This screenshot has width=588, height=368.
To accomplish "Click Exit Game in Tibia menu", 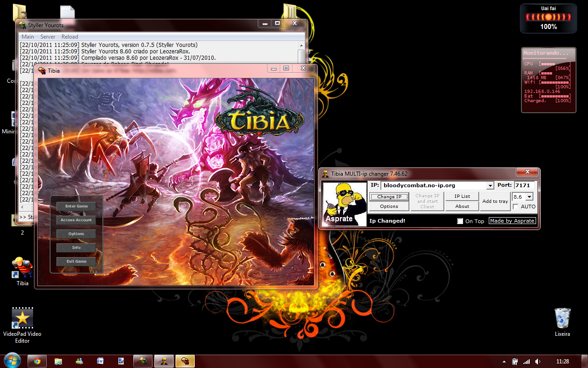I will point(76,261).
